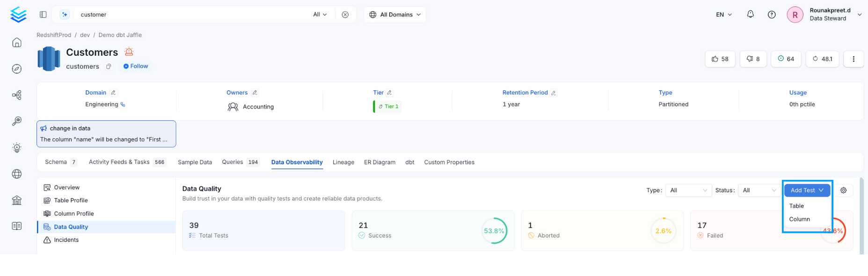Click the thumbs up vote button
This screenshot has height=276, width=868.
point(720,59)
